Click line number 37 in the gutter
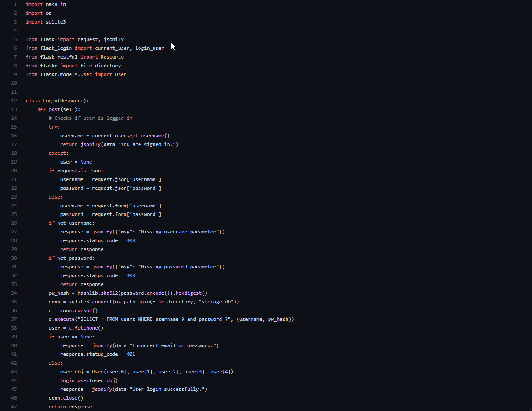 coord(14,319)
